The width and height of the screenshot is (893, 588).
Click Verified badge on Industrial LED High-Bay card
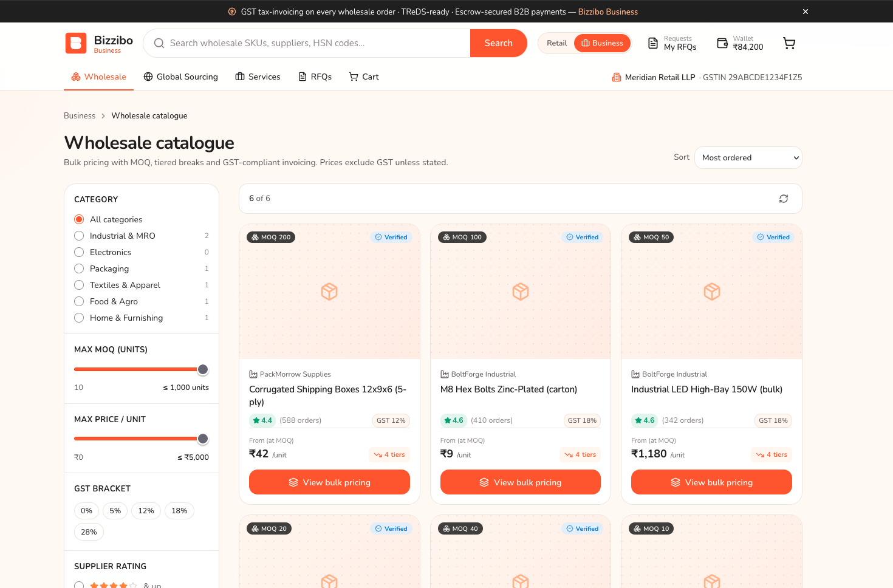click(x=773, y=237)
